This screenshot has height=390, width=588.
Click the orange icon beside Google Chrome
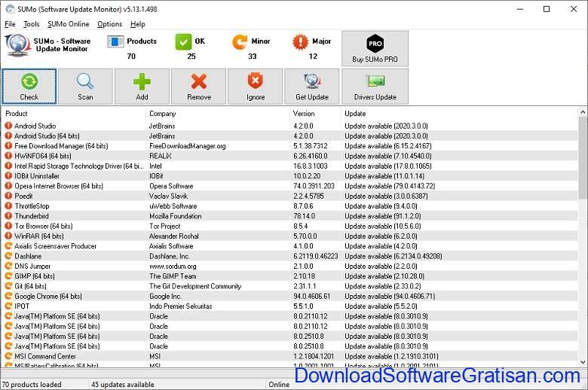pos(8,296)
